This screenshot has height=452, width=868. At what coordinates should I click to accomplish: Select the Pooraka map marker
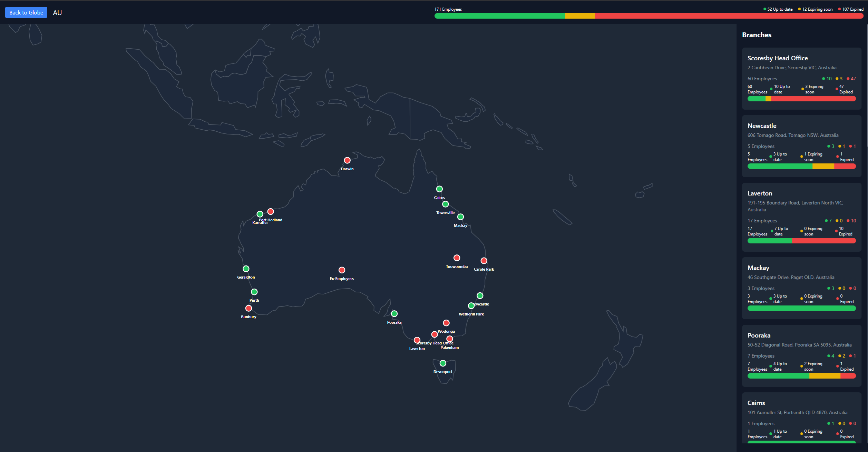click(394, 314)
